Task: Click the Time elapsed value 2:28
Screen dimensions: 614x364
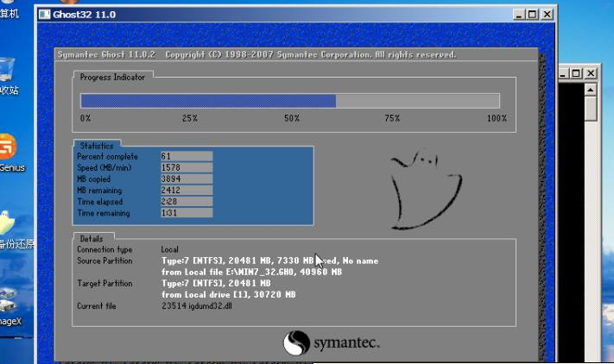Action: (x=187, y=202)
